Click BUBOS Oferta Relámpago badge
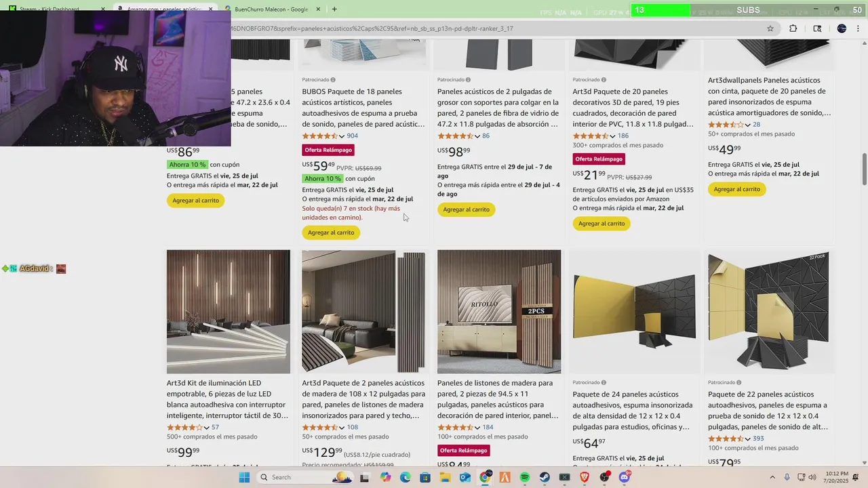 tap(328, 150)
